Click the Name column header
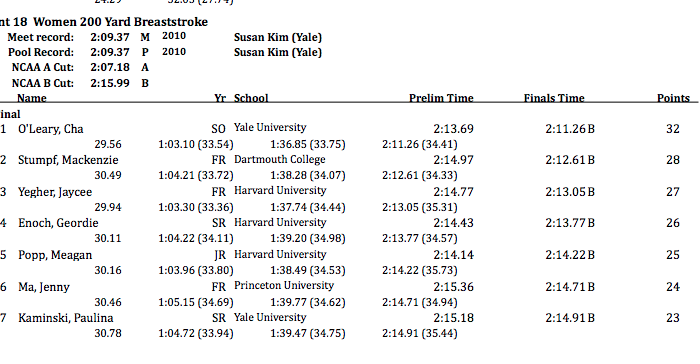Image resolution: width=700 pixels, height=364 pixels. pos(32,98)
